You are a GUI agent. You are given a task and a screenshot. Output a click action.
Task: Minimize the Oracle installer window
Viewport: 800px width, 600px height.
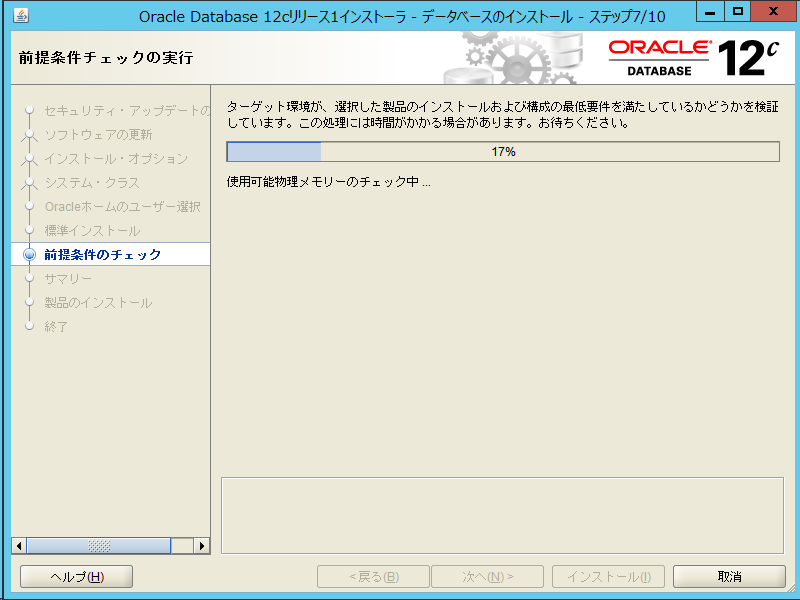710,13
